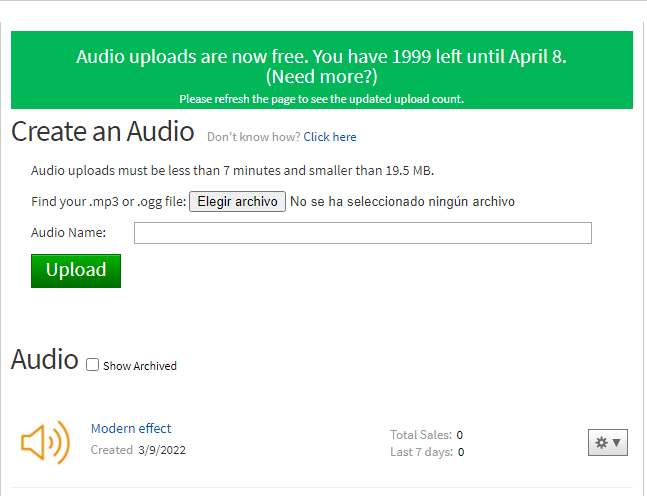Click the 'No se ha seleccionado ningún archivo' text
Image resolution: width=647 pixels, height=496 pixels.
tap(402, 202)
